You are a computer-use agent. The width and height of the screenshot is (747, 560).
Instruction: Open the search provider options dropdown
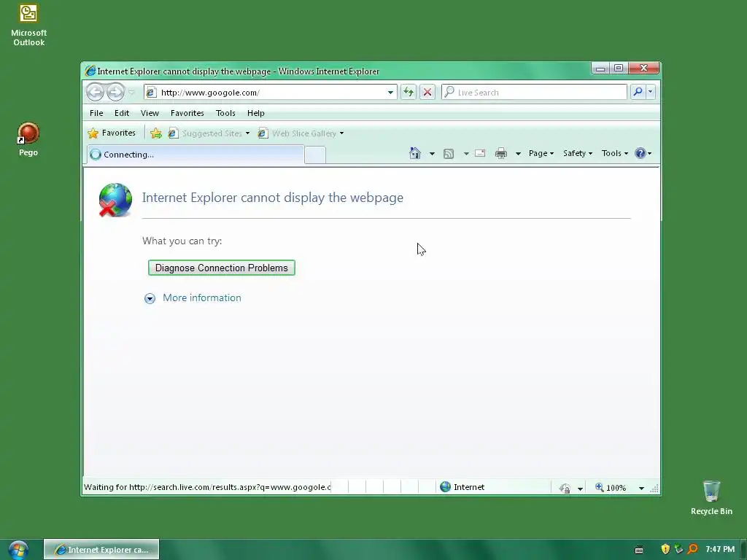pyautogui.click(x=650, y=91)
